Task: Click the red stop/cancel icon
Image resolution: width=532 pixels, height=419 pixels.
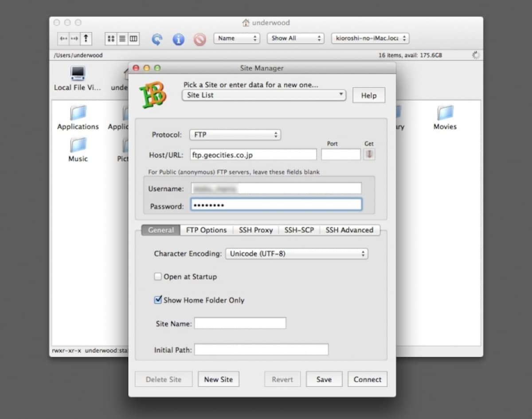Action: 199,39
